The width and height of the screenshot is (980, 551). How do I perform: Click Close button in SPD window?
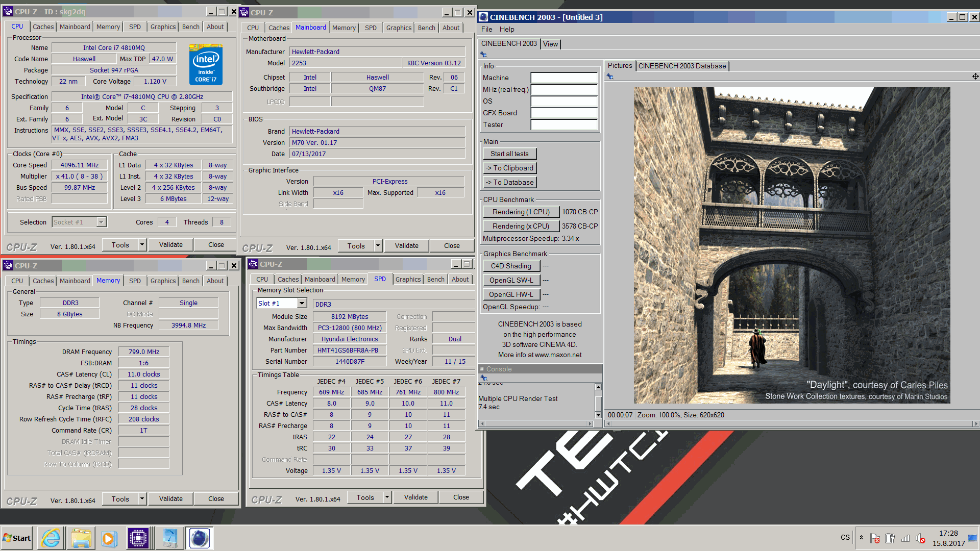pos(461,497)
